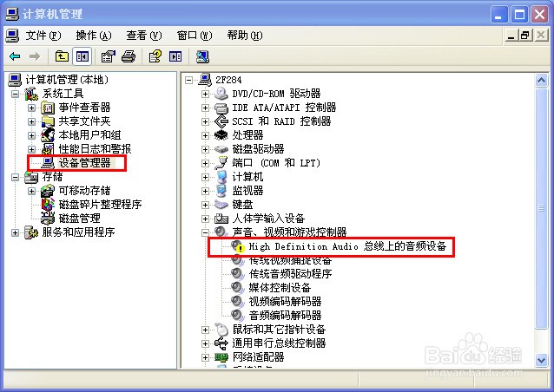554x392 pixels.
Task: Open the 操作(A) menu
Action: pos(94,36)
